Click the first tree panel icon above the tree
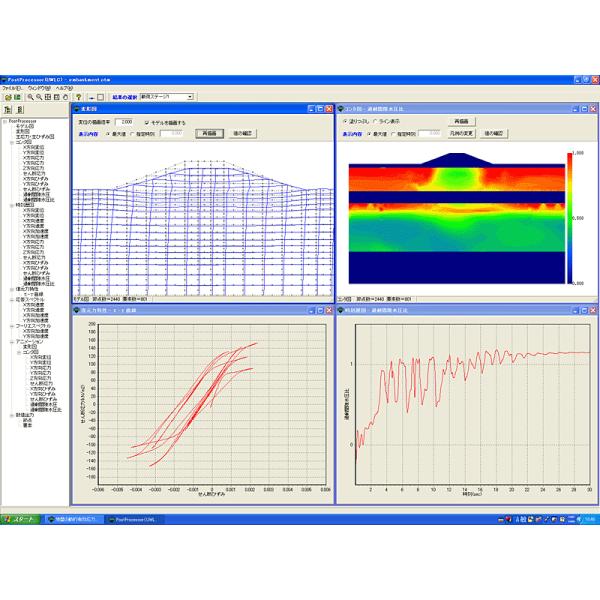Screen dimensions: 600x600 (x=8, y=110)
